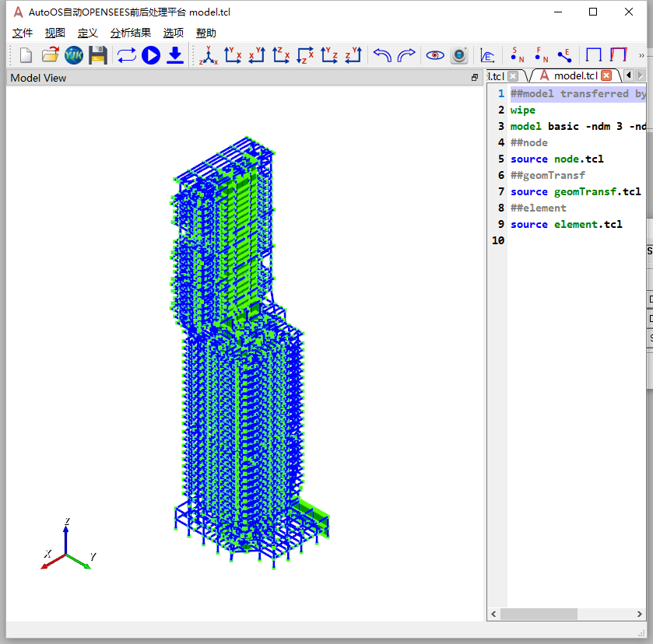The height and width of the screenshot is (644, 653).
Task: Click the new file icon
Action: [x=26, y=55]
